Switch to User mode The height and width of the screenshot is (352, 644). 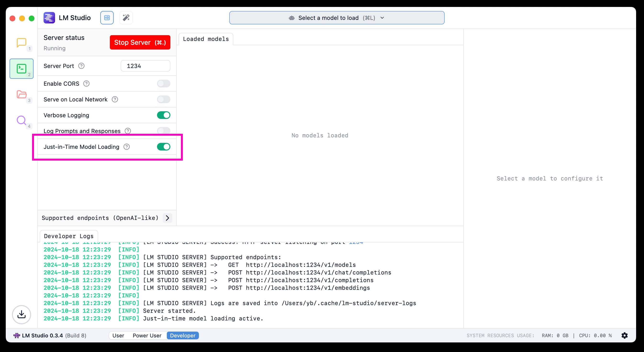118,335
